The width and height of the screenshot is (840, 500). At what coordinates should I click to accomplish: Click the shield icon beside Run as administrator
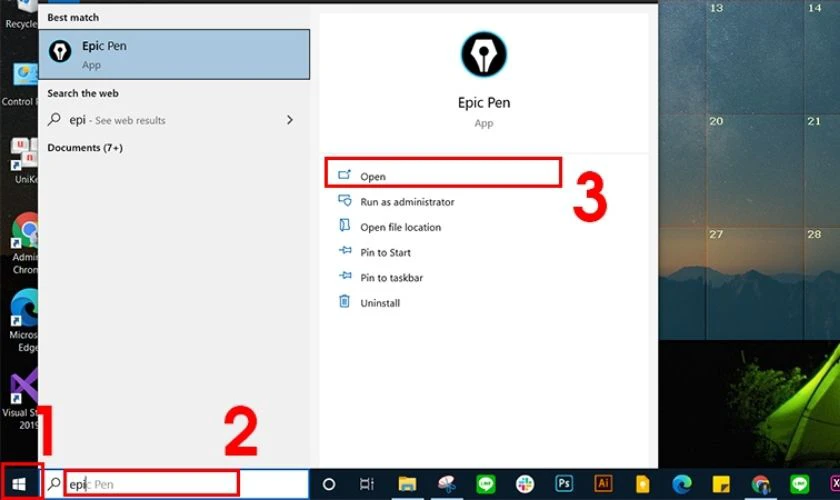coord(344,200)
